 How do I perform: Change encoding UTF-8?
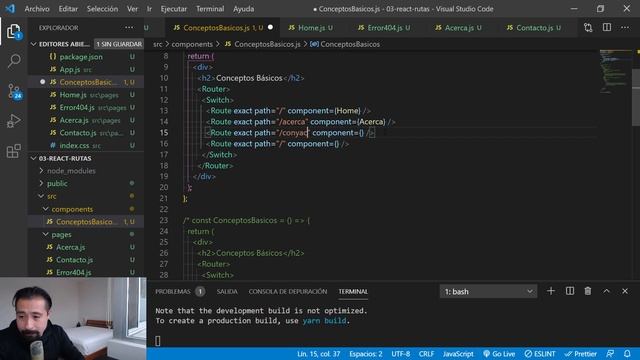[400, 354]
